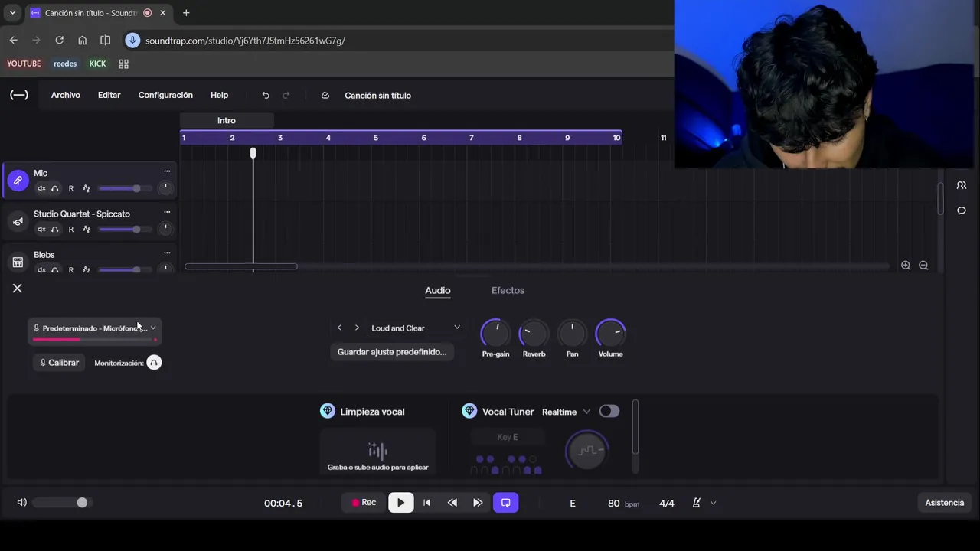Solo the Studio Quartet - Spiccato track
The image size is (980, 551).
tap(55, 229)
